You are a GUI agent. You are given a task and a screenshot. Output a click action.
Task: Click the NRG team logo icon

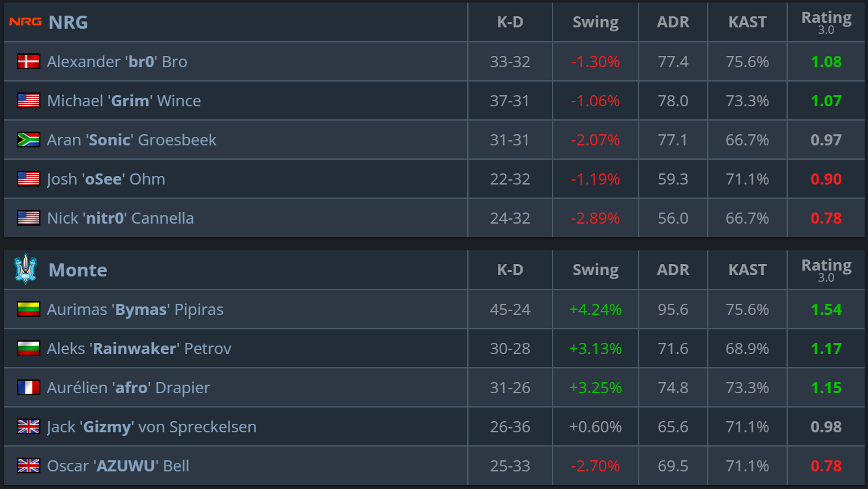pyautogui.click(x=25, y=22)
